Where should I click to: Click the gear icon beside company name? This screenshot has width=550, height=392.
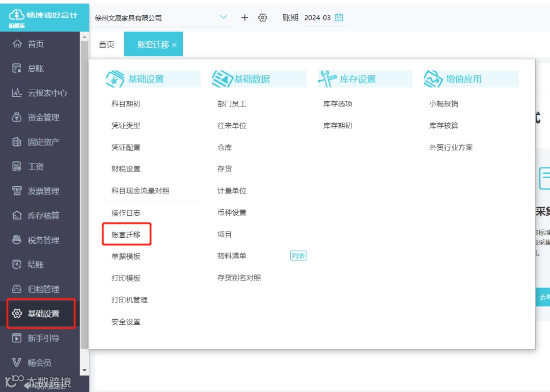point(263,17)
